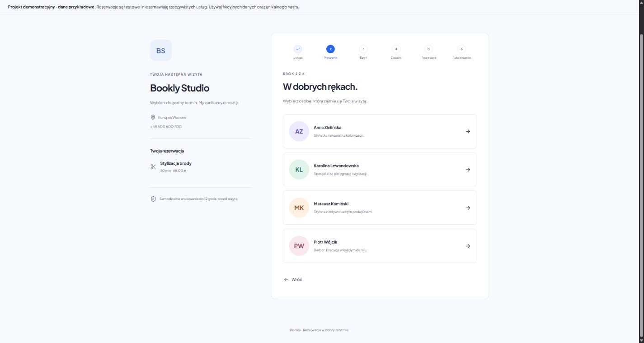This screenshot has height=343, width=644.
Task: Jump to step 4 circle (Godzina)
Action: coord(396,49)
